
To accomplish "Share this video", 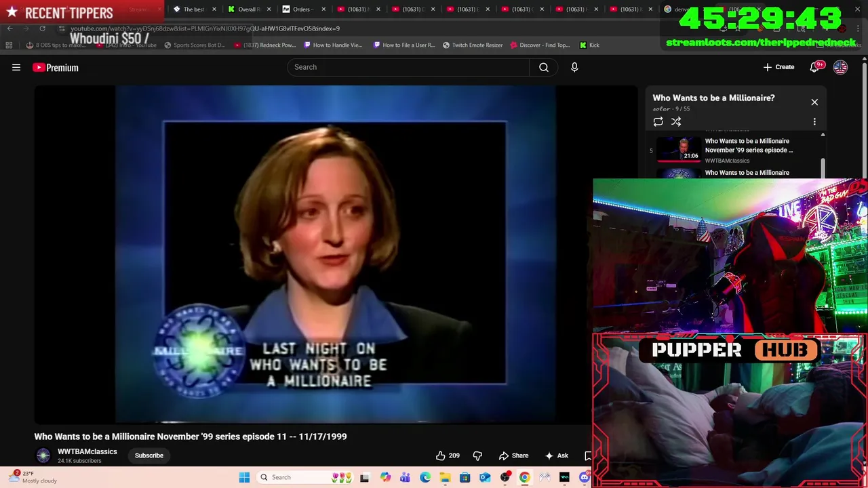I will pos(513,455).
